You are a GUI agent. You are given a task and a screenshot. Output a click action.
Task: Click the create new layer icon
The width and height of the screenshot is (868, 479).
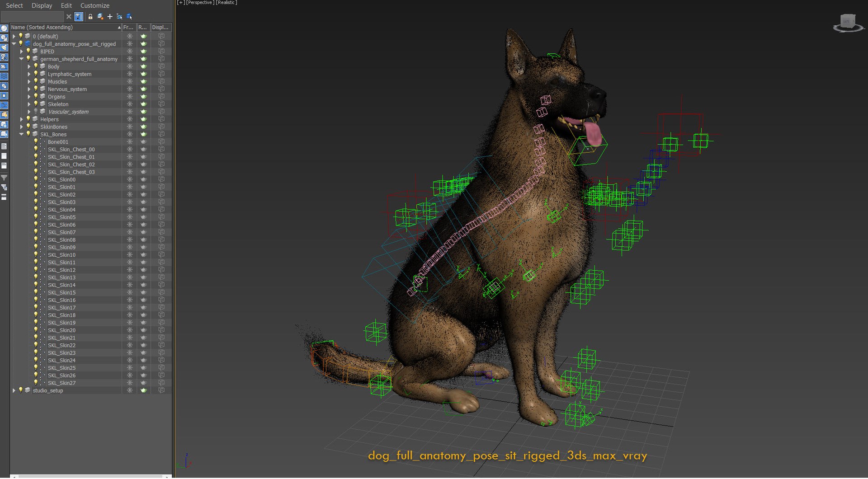pyautogui.click(x=100, y=17)
